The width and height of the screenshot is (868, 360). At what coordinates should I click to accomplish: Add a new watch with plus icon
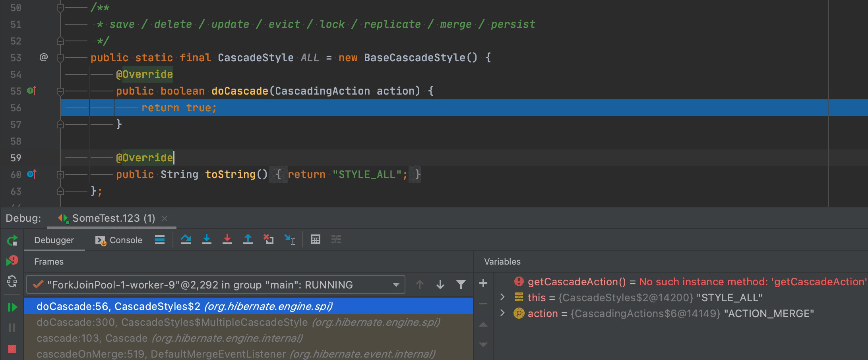[x=483, y=283]
